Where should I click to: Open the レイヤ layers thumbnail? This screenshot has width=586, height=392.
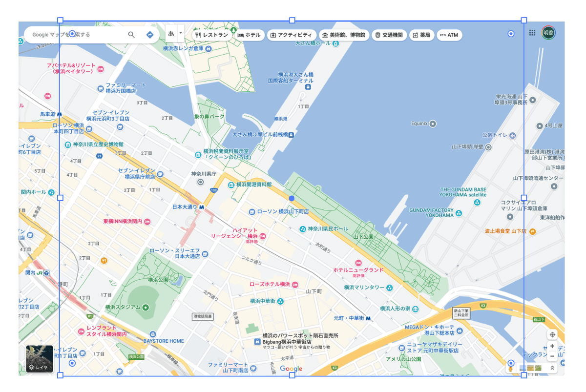(x=40, y=359)
